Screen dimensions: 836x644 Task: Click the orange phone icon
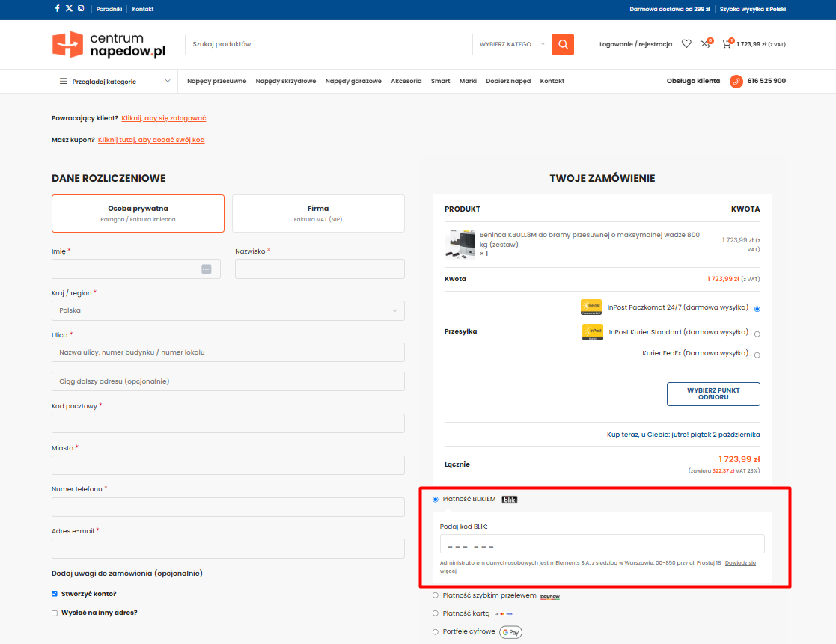pos(736,82)
